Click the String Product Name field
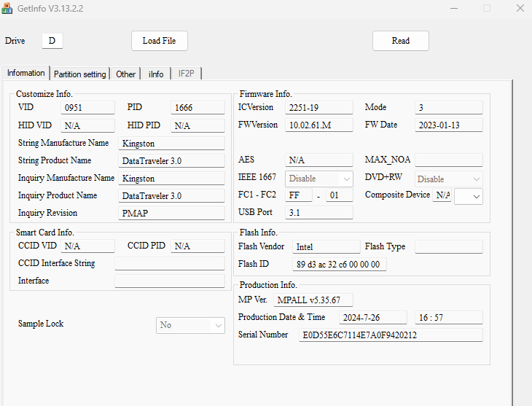The height and width of the screenshot is (406, 532). coord(171,160)
